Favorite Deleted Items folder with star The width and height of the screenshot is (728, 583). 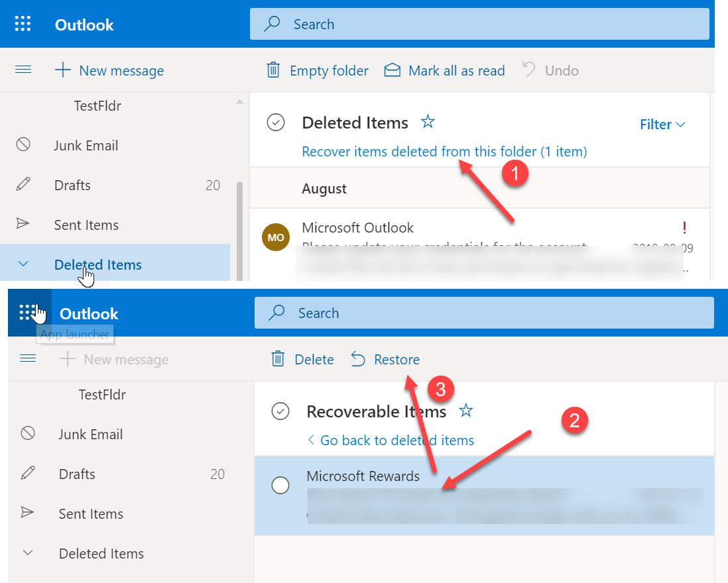click(x=428, y=122)
